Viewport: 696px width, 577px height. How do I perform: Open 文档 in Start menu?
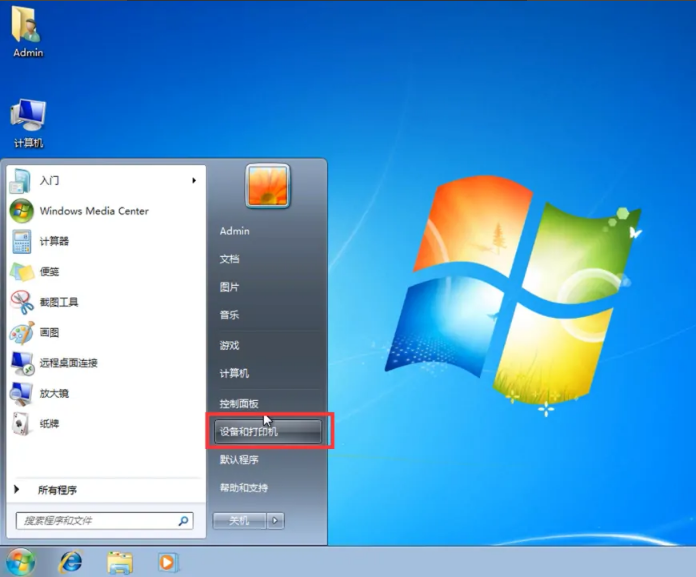[x=229, y=259]
